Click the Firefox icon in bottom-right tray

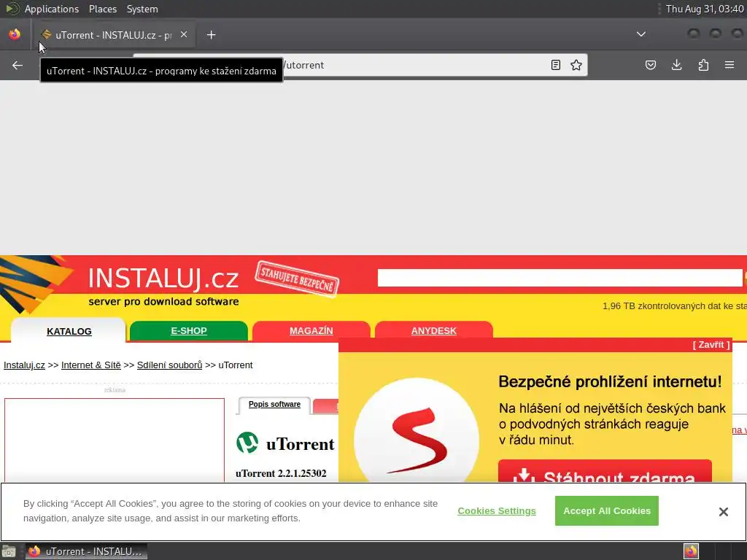click(x=691, y=551)
